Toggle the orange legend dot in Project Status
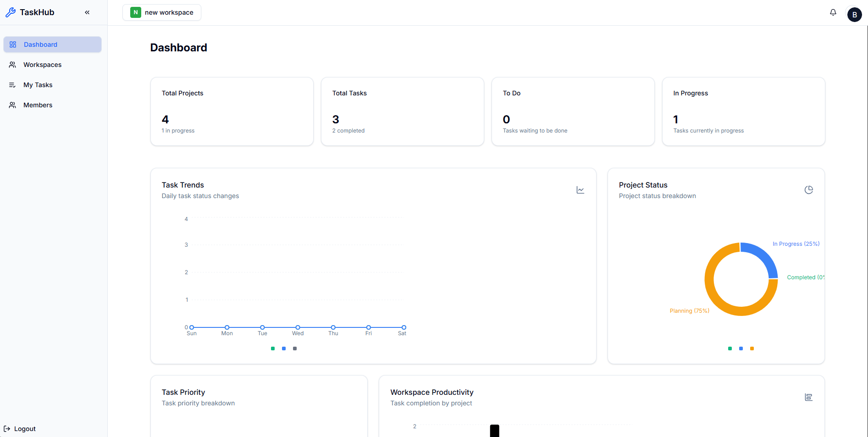 [752, 348]
